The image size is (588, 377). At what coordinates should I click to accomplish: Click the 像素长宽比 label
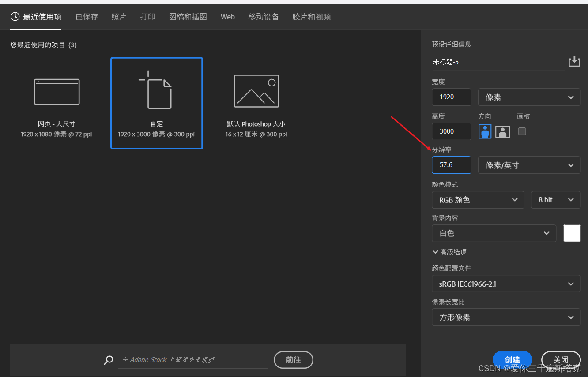448,302
